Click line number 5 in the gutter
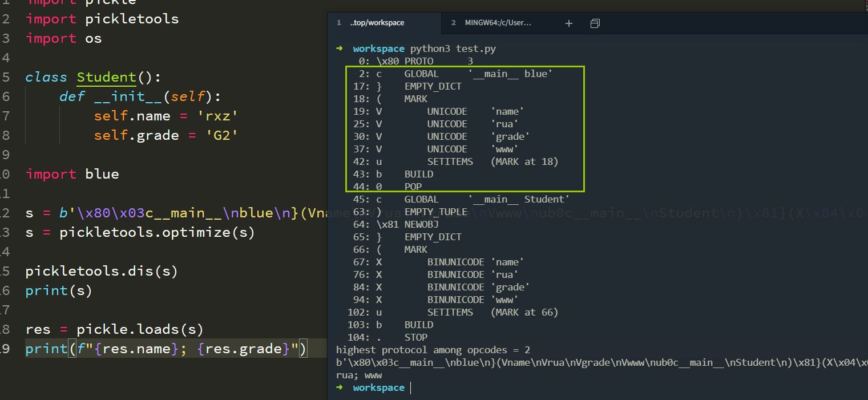Image resolution: width=868 pixels, height=400 pixels. coord(6,78)
